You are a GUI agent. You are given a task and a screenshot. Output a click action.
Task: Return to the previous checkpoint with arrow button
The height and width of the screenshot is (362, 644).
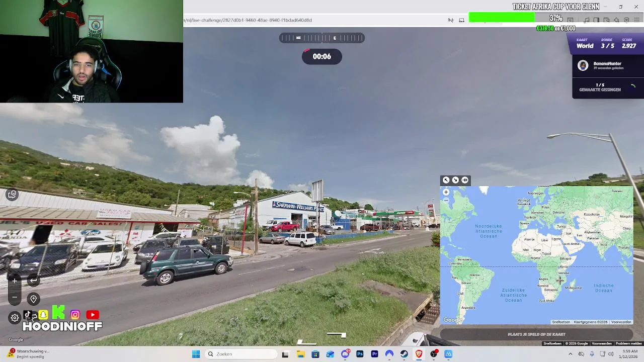click(x=33, y=281)
